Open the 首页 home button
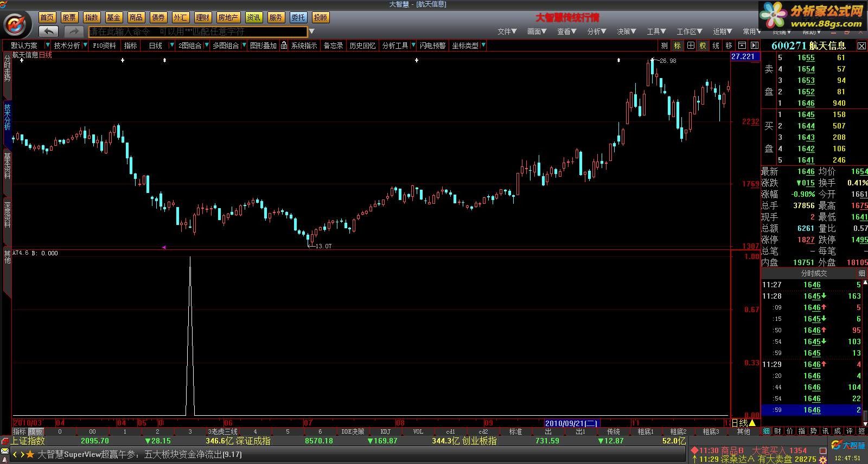The height and width of the screenshot is (464, 868). [47, 17]
